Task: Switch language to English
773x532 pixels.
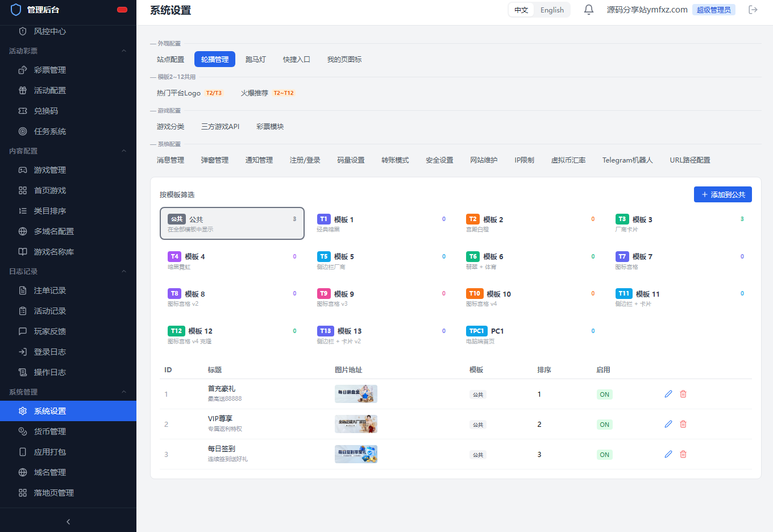Action: (x=552, y=10)
